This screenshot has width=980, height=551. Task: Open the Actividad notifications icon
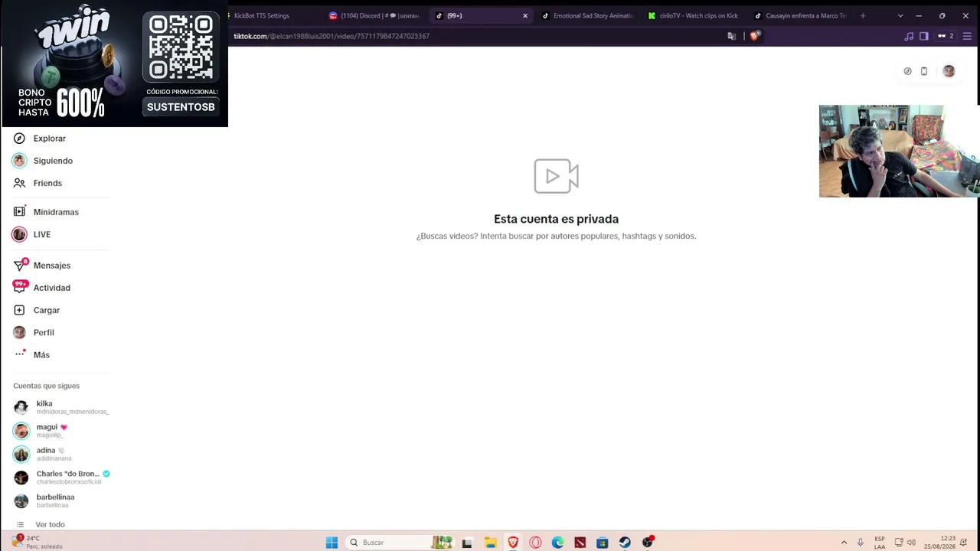[20, 288]
